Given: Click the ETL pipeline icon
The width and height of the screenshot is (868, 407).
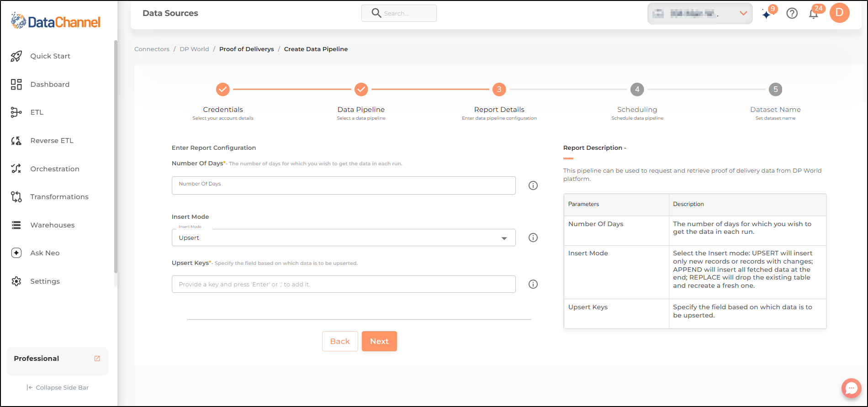Looking at the screenshot, I should click(x=16, y=112).
